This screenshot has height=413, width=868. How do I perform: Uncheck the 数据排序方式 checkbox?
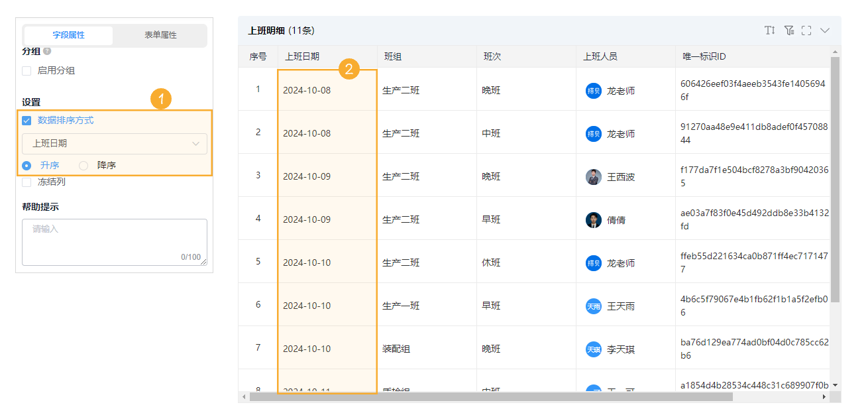(27, 121)
